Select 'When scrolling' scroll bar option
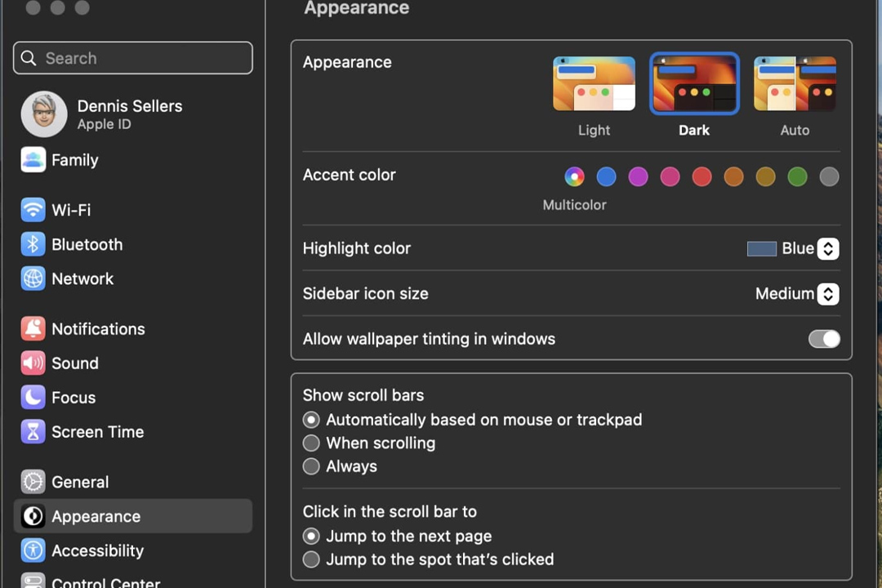This screenshot has height=588, width=882. (x=311, y=443)
